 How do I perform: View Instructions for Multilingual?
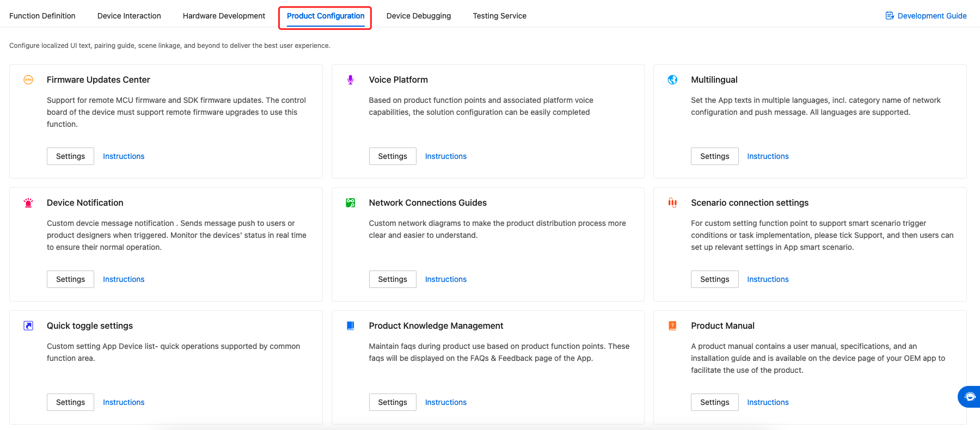(x=768, y=156)
